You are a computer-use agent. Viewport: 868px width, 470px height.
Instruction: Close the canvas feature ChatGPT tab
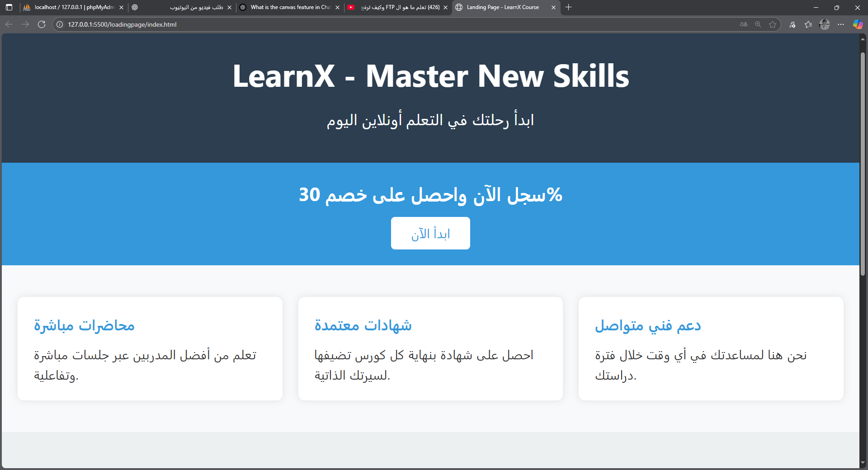tap(337, 7)
